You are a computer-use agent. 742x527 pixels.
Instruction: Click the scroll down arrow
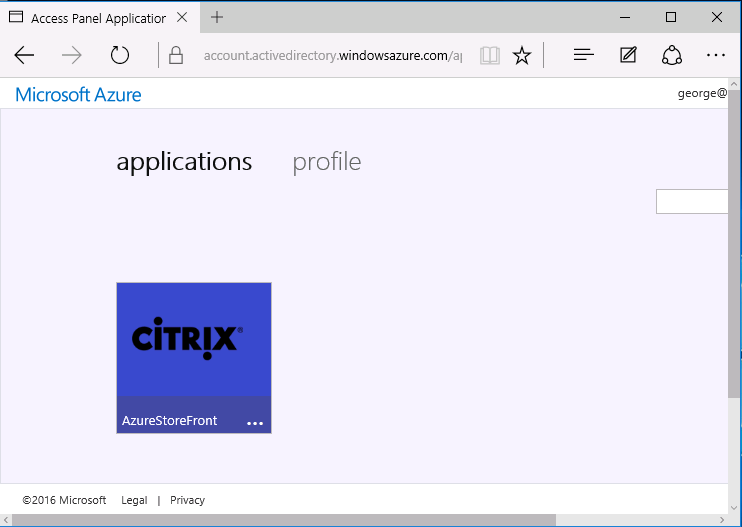734,508
